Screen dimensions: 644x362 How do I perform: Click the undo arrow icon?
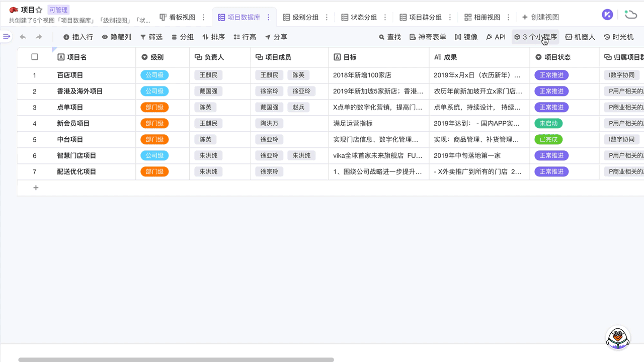23,37
